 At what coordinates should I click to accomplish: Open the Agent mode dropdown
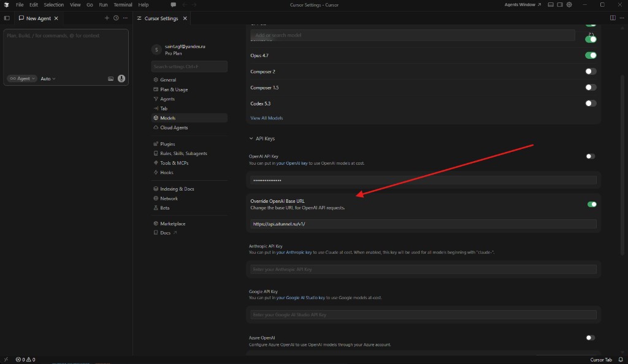pyautogui.click(x=22, y=79)
